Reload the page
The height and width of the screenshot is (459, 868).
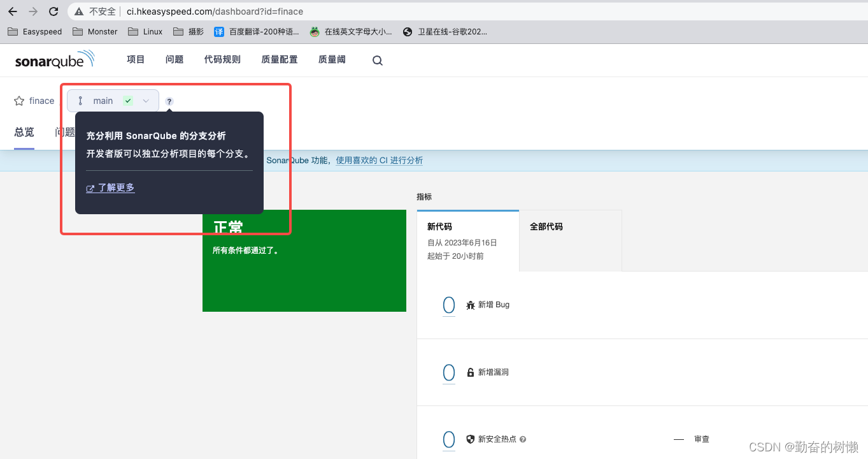(x=53, y=11)
